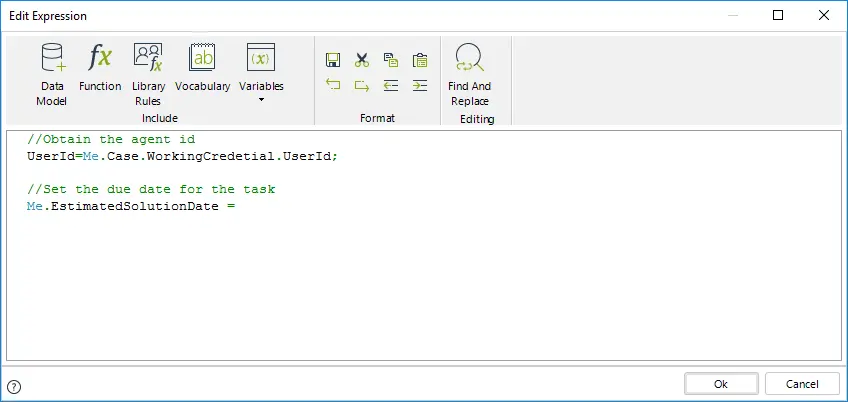Click the 'UserId=Me.Case.WorkingCredetial.UserId;' line
848x402 pixels.
[x=182, y=156]
